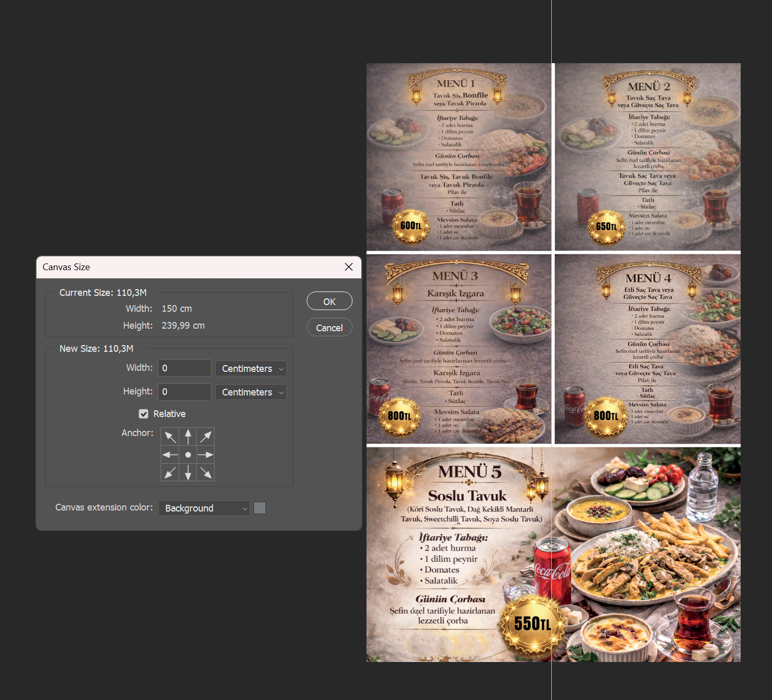The image size is (772, 700).
Task: Select the center anchor dot
Action: [x=188, y=455]
